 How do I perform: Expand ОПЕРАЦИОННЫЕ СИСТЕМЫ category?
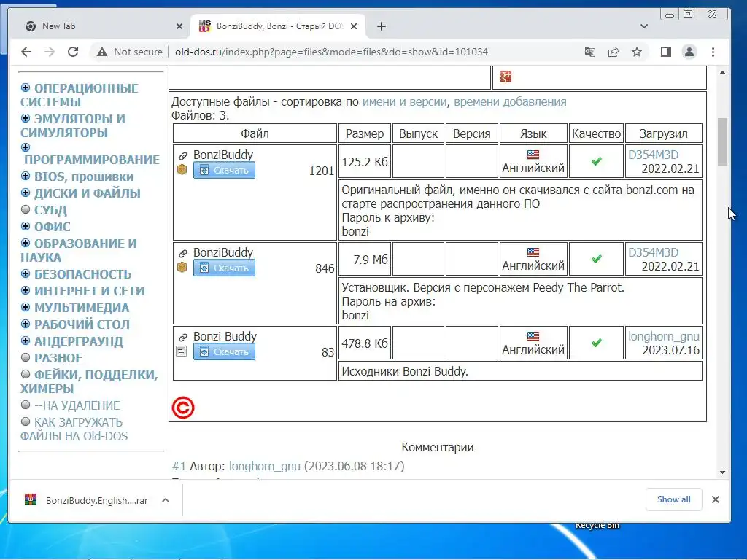pyautogui.click(x=26, y=87)
